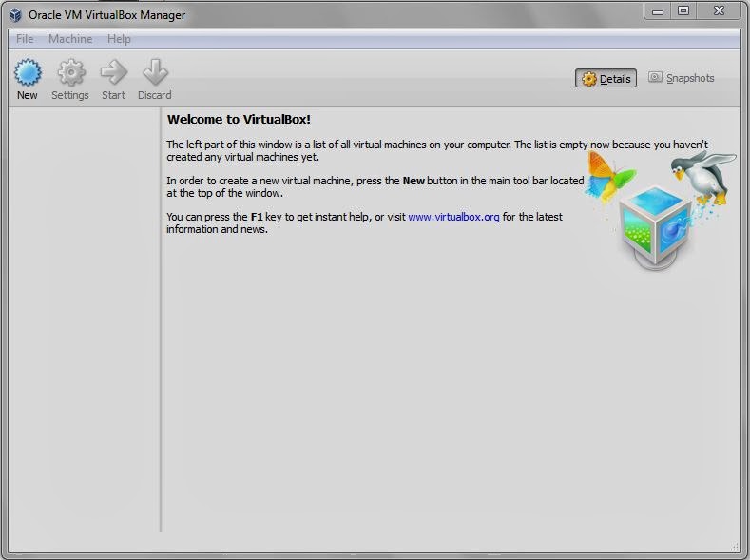
Task: Open the Settings gear icon
Action: point(70,72)
